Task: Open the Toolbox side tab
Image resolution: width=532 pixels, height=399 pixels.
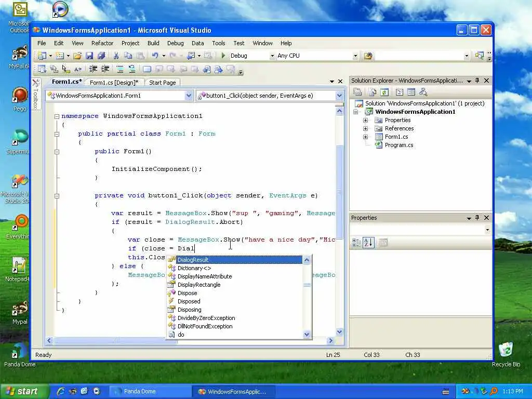Action: [36, 94]
